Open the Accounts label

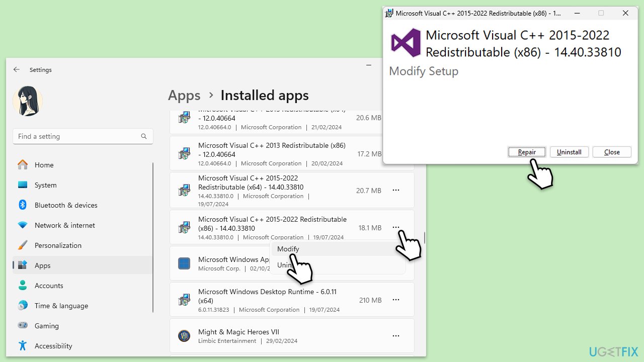pyautogui.click(x=49, y=286)
